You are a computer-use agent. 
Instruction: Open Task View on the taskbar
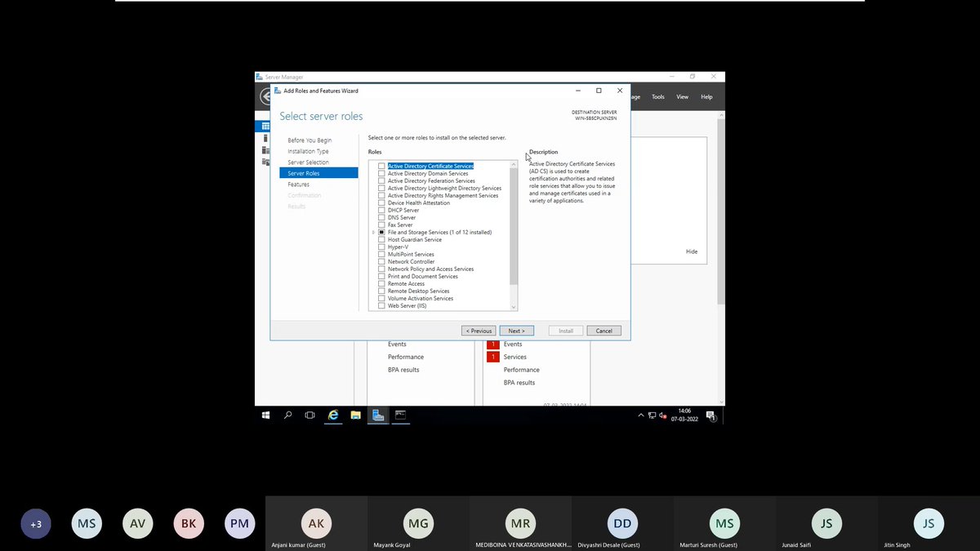coord(310,415)
